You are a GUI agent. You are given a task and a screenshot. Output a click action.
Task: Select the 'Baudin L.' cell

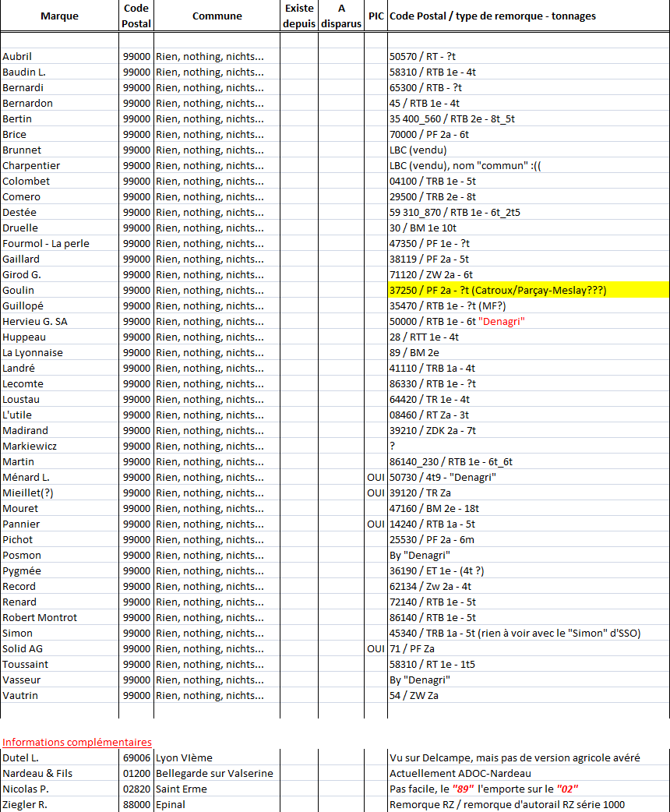pyautogui.click(x=59, y=72)
